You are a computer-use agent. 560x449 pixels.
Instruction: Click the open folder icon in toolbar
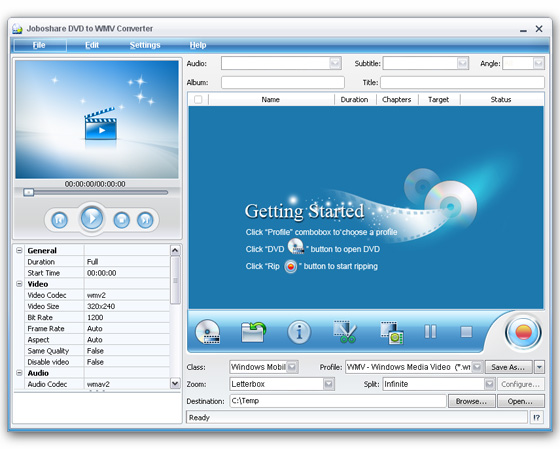coord(253,332)
